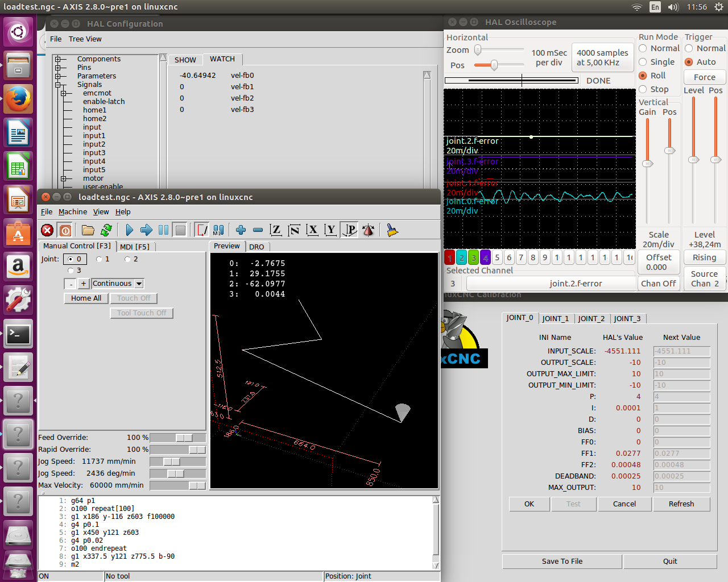Open Firefox from the Ubuntu launcher
Image resolution: width=728 pixels, height=582 pixels.
pyautogui.click(x=18, y=99)
